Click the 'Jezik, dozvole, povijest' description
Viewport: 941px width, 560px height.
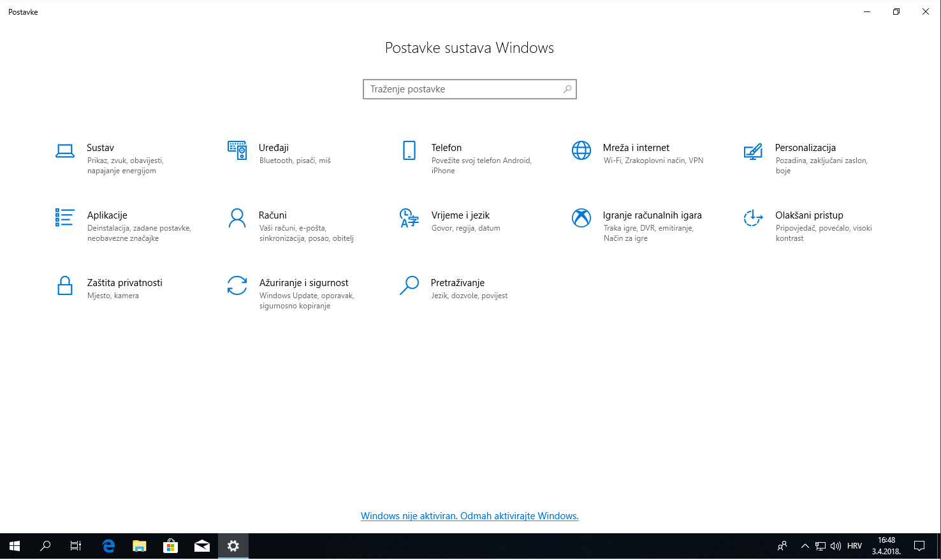[x=470, y=296]
